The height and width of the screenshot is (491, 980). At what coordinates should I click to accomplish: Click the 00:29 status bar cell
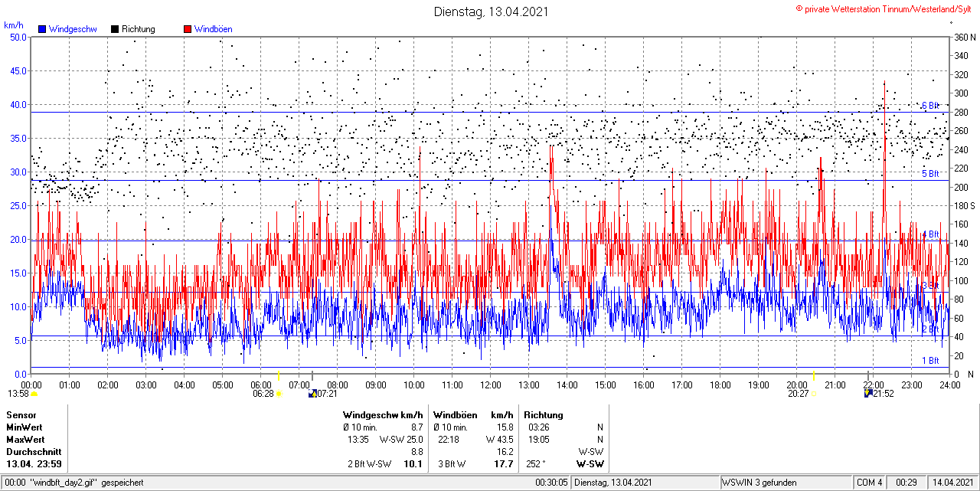[906, 483]
